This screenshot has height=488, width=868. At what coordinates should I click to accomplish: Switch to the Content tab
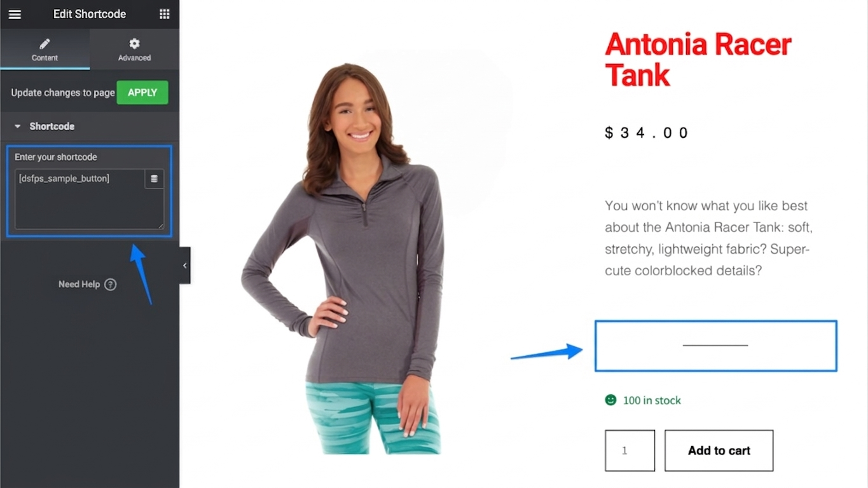point(45,49)
